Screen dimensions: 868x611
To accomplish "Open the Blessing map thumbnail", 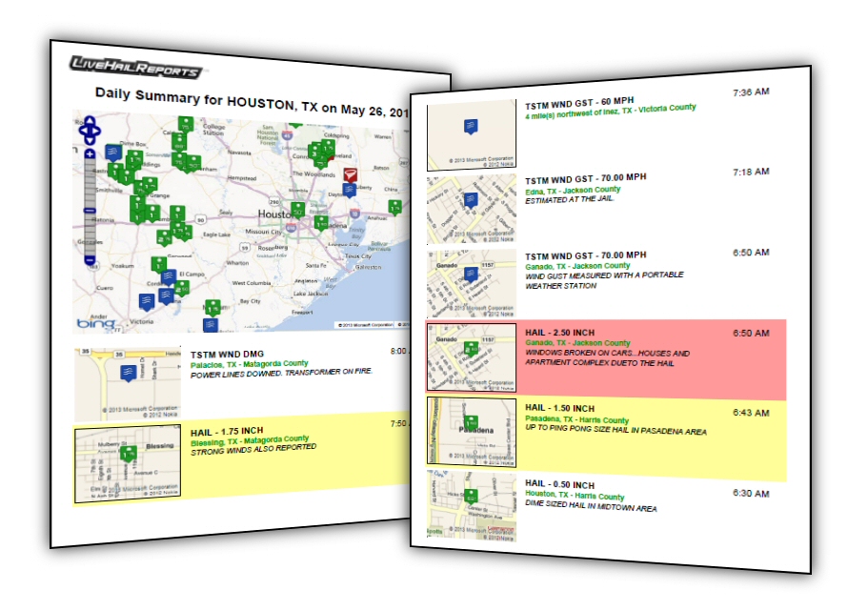I will point(128,464).
